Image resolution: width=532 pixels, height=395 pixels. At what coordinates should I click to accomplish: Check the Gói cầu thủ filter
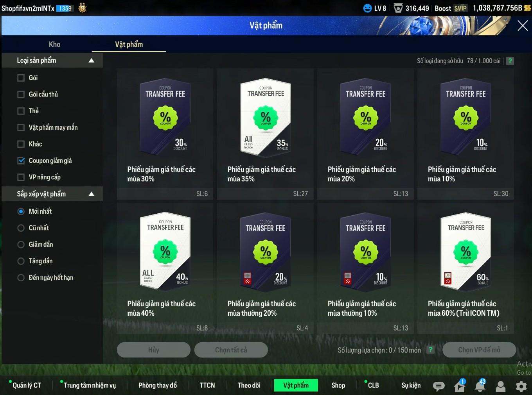21,95
